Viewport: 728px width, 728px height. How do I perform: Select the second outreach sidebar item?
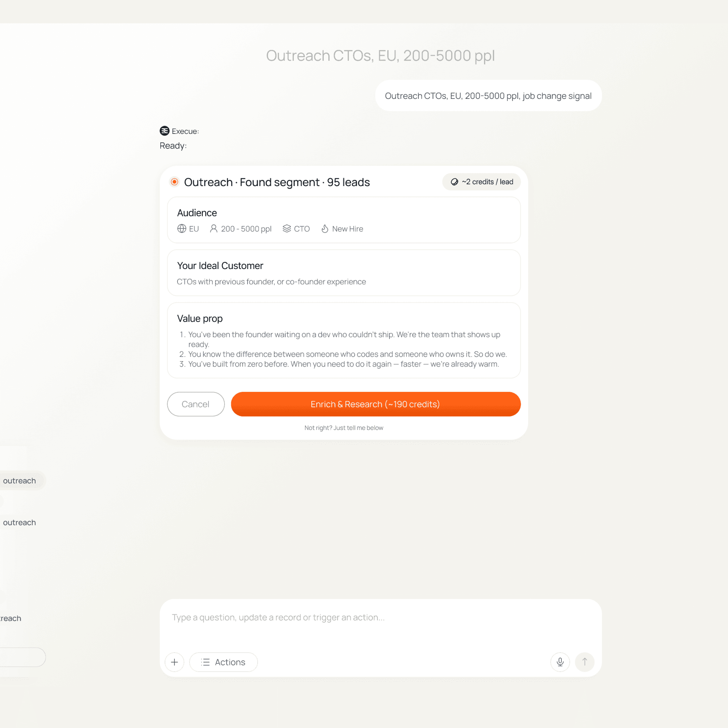19,523
